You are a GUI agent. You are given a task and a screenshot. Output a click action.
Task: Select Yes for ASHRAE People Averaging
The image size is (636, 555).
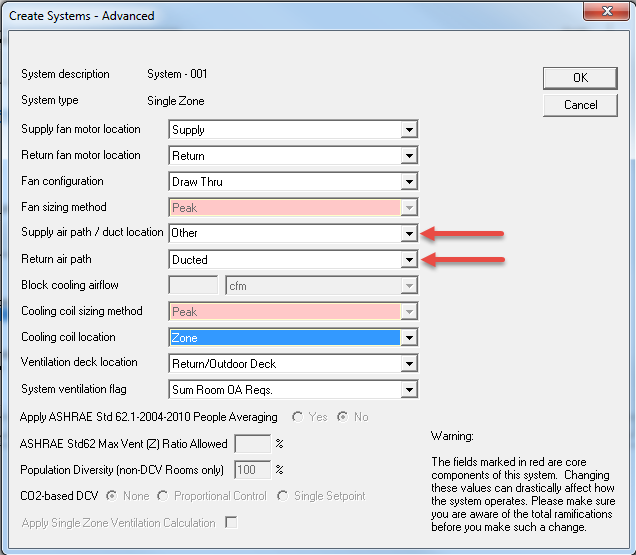tap(297, 417)
